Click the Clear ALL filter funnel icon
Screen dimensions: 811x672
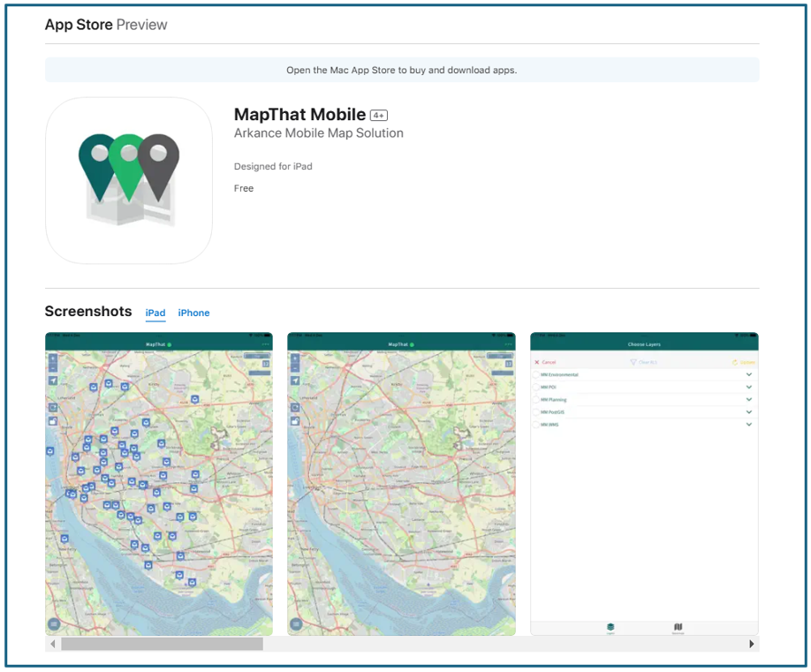633,362
